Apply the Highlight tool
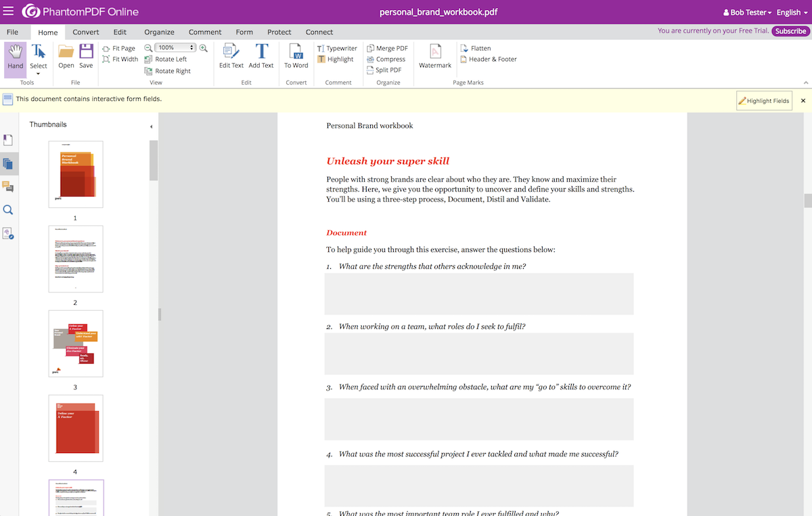 click(336, 59)
